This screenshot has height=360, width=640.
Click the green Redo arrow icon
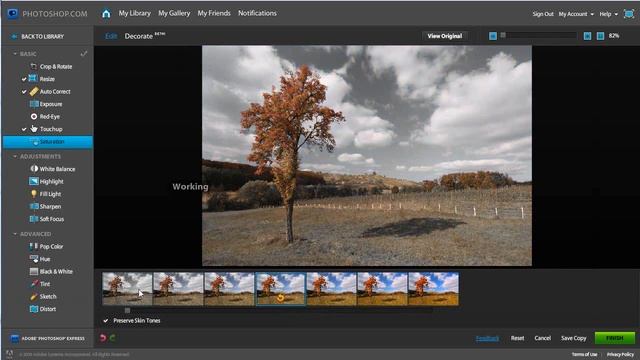coord(112,338)
